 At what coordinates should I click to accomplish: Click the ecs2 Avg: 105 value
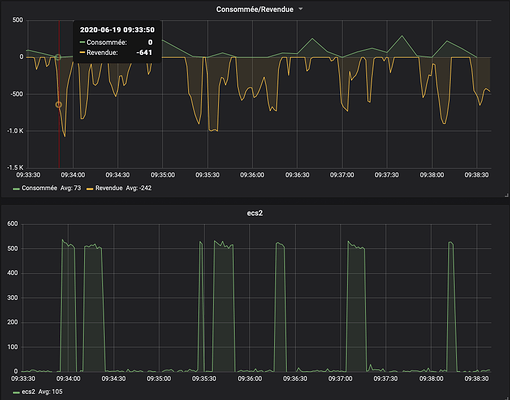pyautogui.click(x=50, y=392)
